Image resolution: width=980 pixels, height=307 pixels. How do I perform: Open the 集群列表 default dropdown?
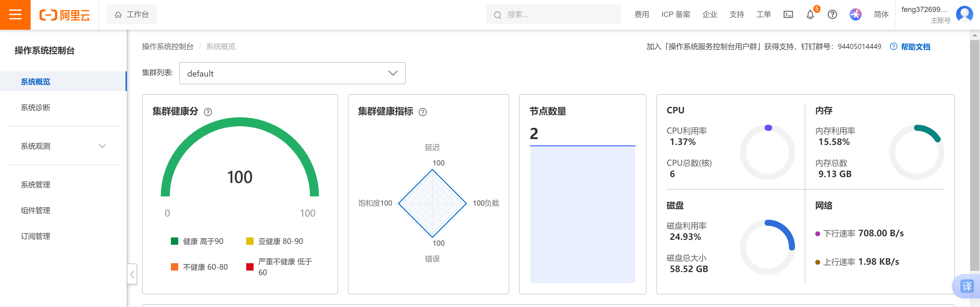pyautogui.click(x=292, y=73)
